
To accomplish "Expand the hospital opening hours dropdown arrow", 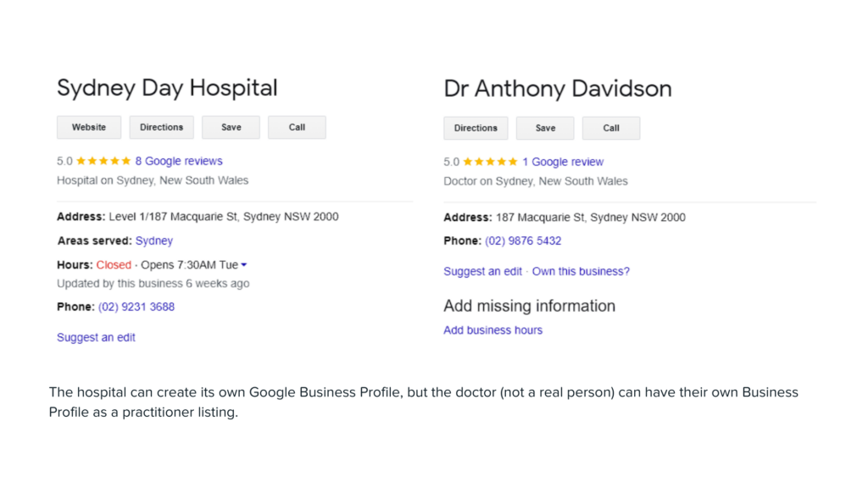I will pyautogui.click(x=243, y=265).
